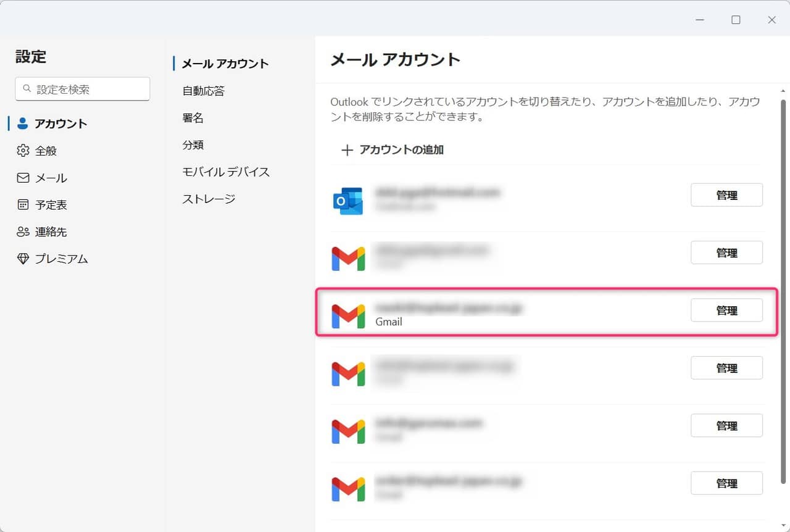Click the magnifier icon in search box
Image resolution: width=790 pixels, height=532 pixels.
pos(27,89)
